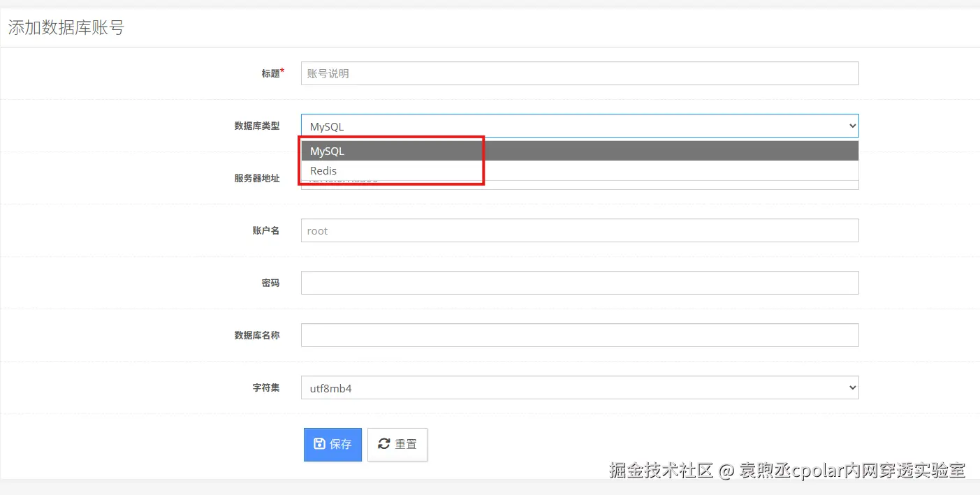Click the 添加数据库账号 page heading

(x=66, y=28)
